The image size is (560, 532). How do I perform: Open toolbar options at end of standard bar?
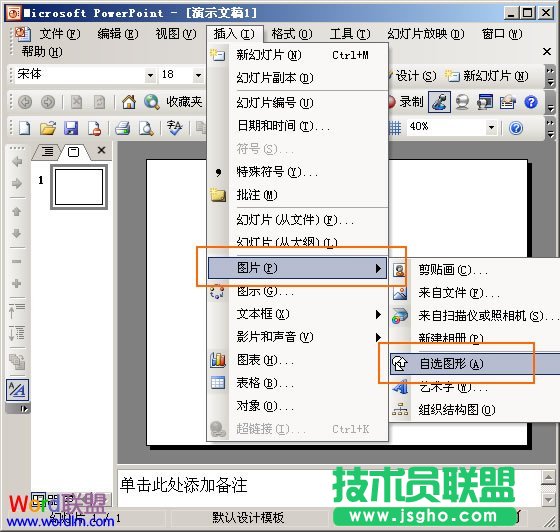pyautogui.click(x=550, y=128)
